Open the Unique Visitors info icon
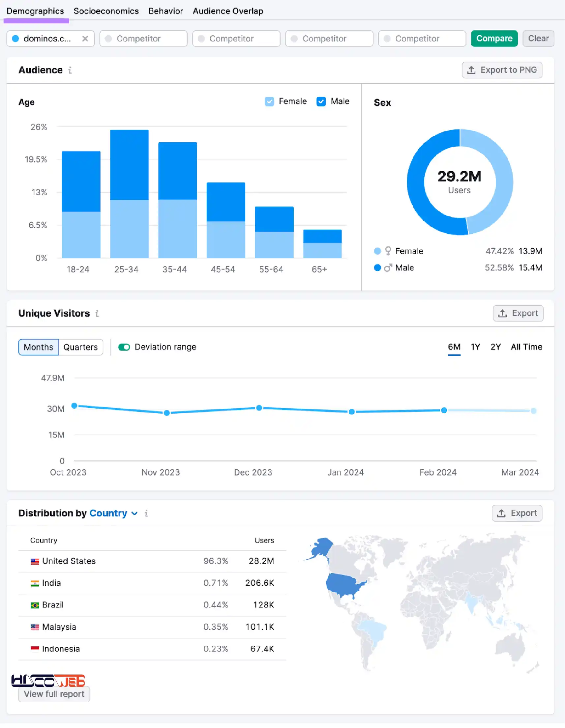 pyautogui.click(x=97, y=313)
